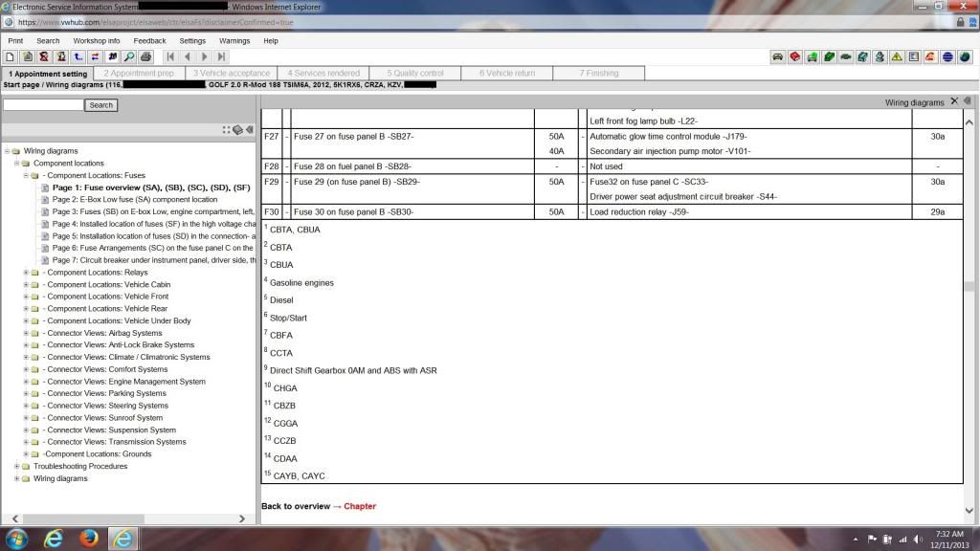
Task: Click the action center flag tray icon
Action: point(872,540)
